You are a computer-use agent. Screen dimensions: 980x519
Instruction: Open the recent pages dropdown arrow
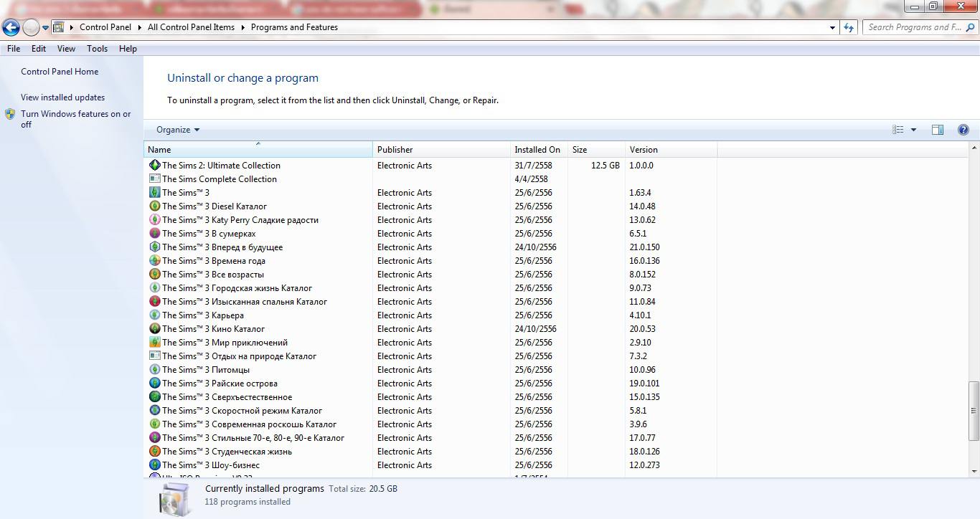click(x=45, y=28)
